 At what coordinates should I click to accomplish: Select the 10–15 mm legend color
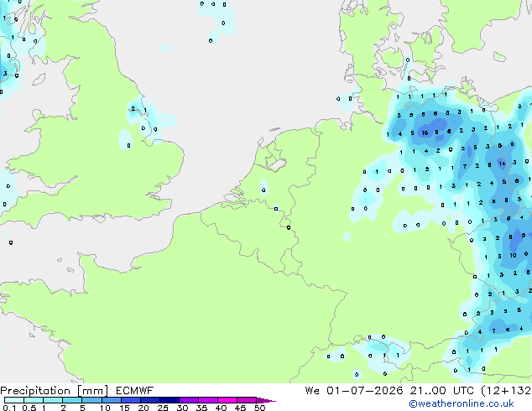[x=112, y=400]
